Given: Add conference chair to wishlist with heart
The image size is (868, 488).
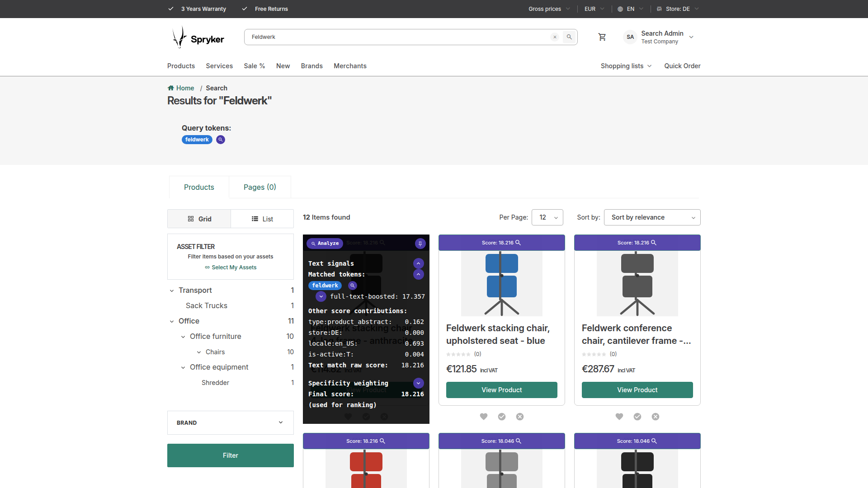Looking at the screenshot, I should [x=619, y=417].
